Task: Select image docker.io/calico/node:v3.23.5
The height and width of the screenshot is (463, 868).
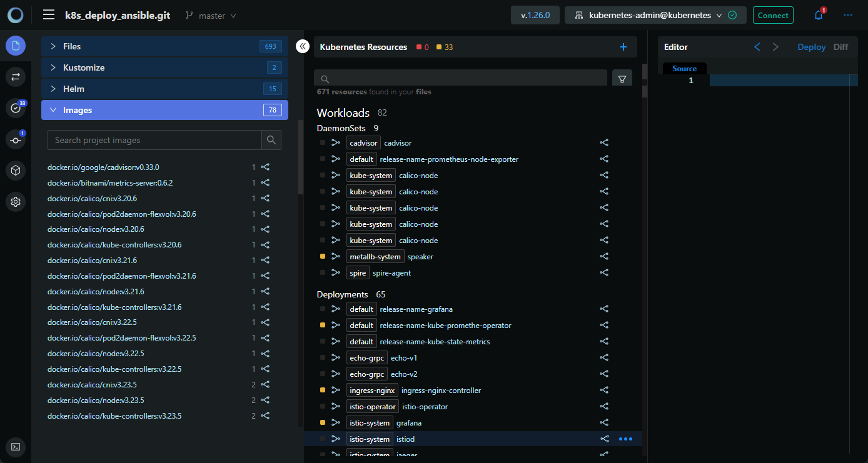Action: pos(96,401)
